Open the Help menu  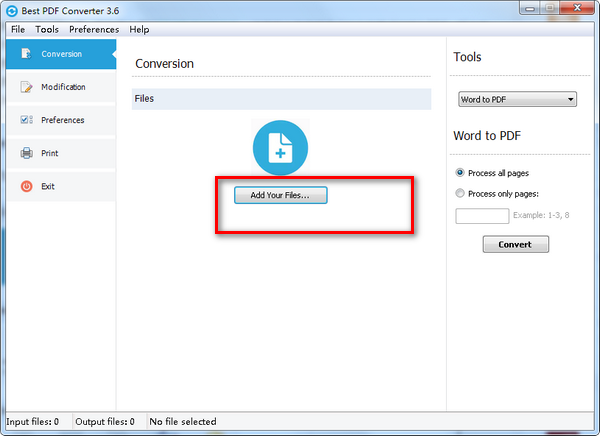click(139, 30)
